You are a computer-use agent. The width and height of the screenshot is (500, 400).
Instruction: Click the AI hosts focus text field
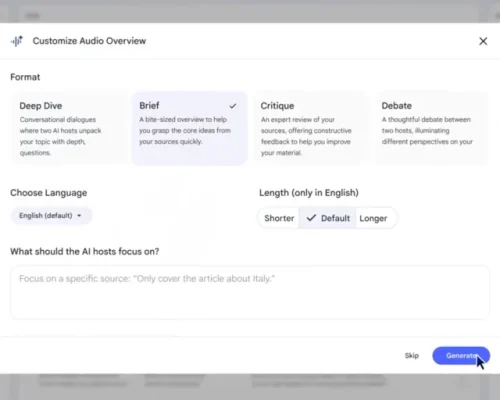coord(250,292)
